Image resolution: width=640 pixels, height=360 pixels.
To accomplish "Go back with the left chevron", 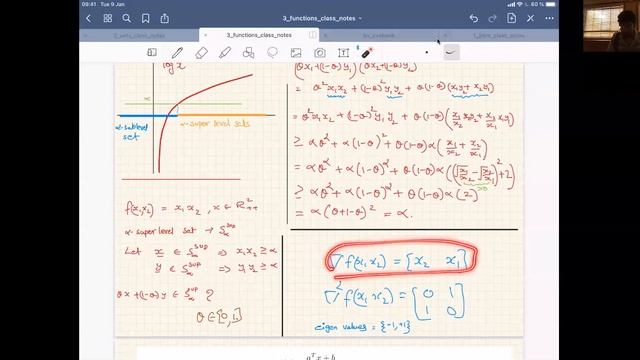I will click(89, 18).
